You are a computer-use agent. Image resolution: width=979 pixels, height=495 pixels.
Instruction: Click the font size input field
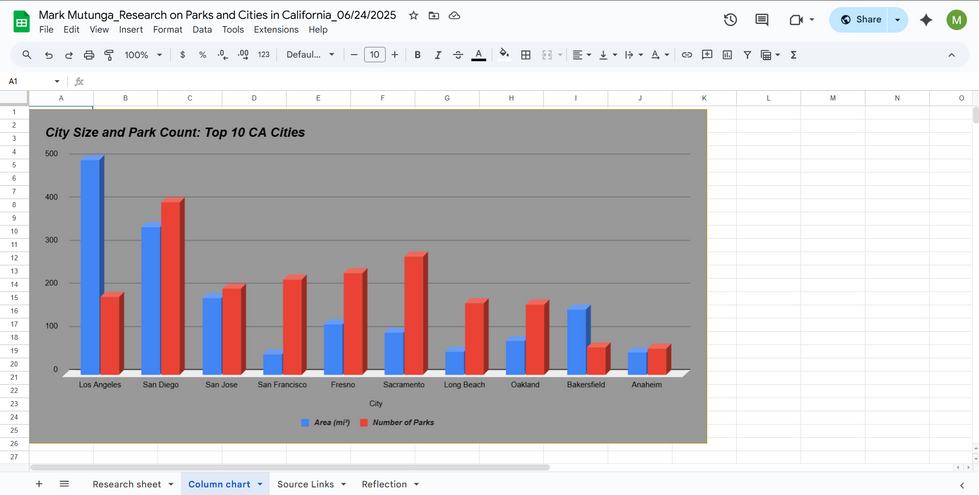pos(375,55)
